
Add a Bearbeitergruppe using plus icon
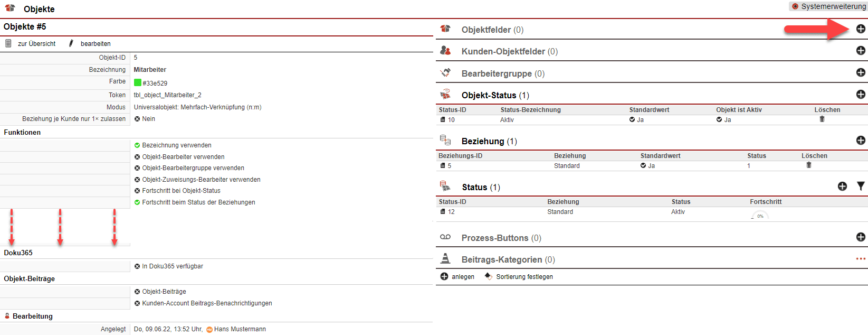coord(860,72)
